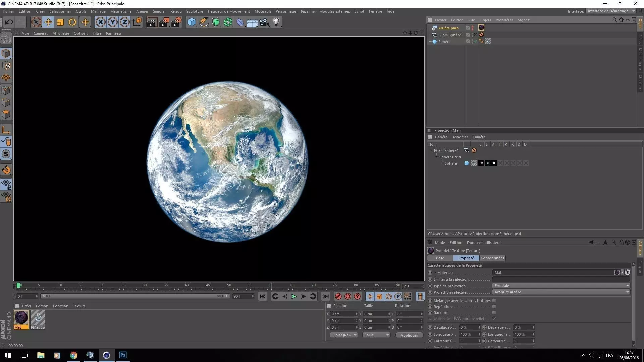This screenshot has width=644, height=362.
Task: Open render settings icon
Action: point(176,22)
